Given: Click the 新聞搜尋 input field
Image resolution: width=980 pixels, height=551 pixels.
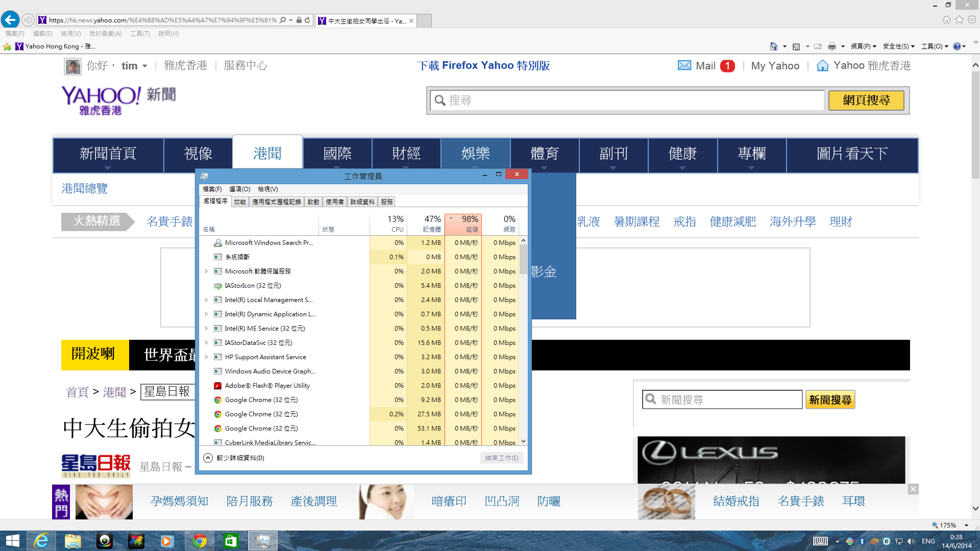Looking at the screenshot, I should (x=722, y=400).
